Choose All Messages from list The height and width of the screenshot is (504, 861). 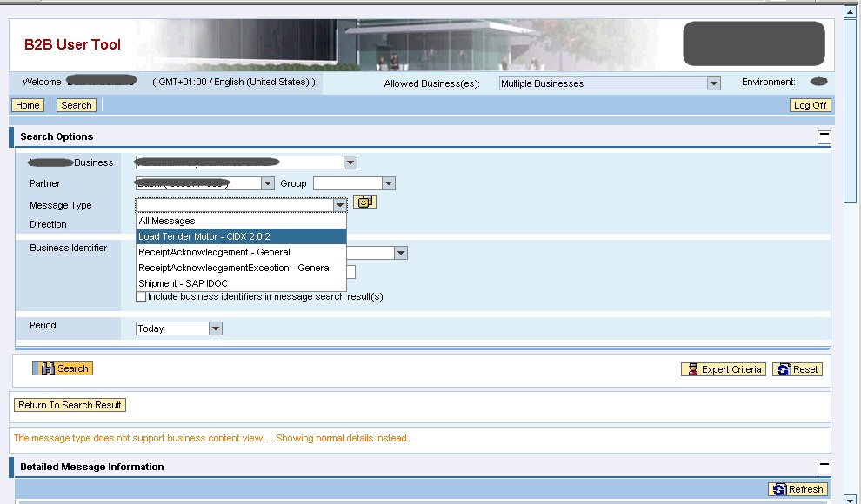(167, 221)
